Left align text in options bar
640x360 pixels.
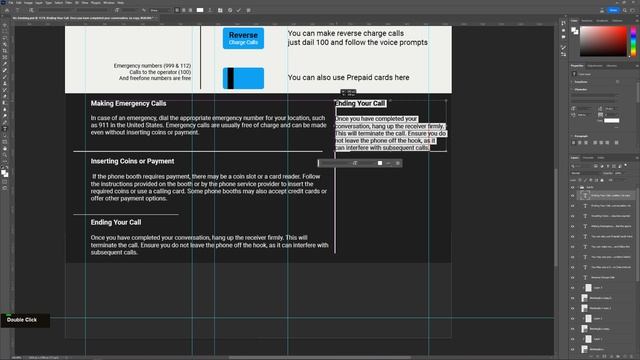tap(177, 10)
